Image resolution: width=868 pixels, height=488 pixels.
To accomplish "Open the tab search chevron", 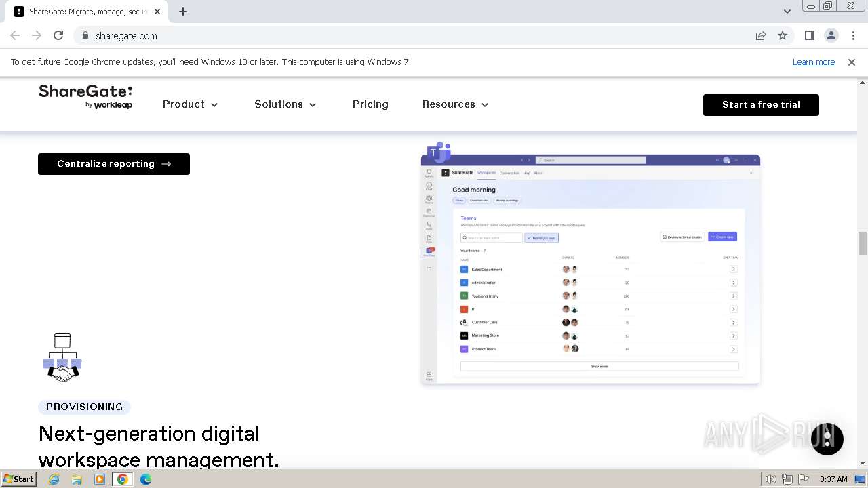I will click(x=787, y=12).
